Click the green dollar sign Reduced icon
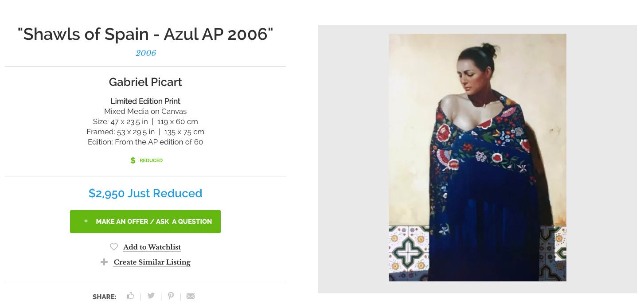The height and width of the screenshot is (304, 644). [133, 160]
